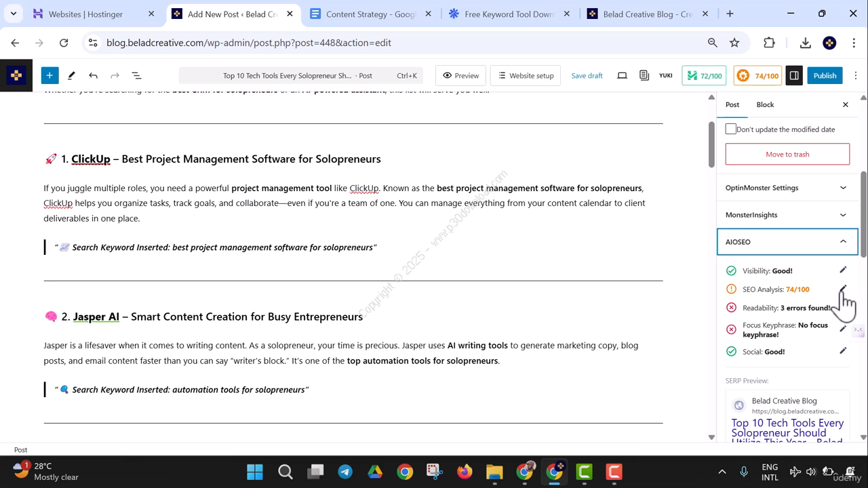Viewport: 868px width, 488px height.
Task: Open the post title command palette bar
Action: pos(301,75)
